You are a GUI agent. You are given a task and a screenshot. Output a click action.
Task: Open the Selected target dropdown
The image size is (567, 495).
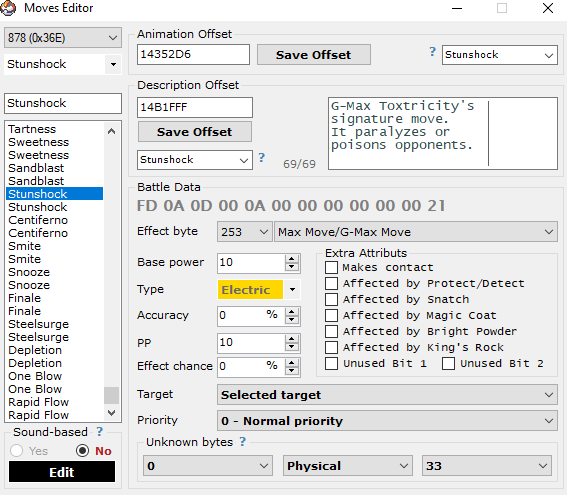387,394
